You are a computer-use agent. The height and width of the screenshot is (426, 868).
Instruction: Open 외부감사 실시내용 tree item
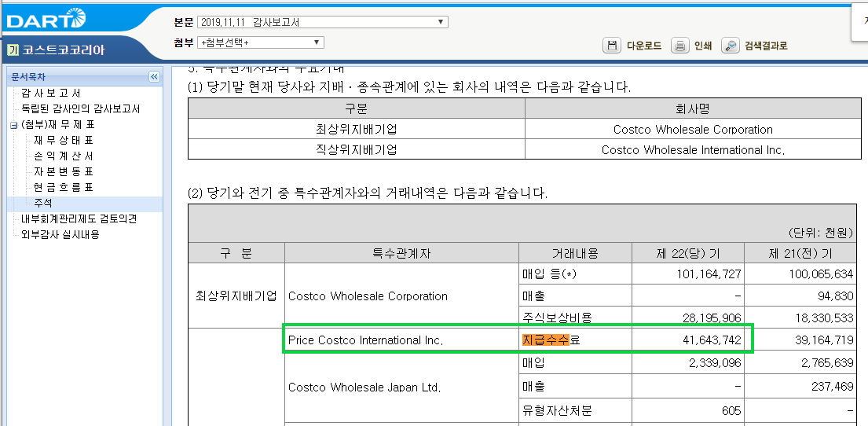click(x=60, y=234)
